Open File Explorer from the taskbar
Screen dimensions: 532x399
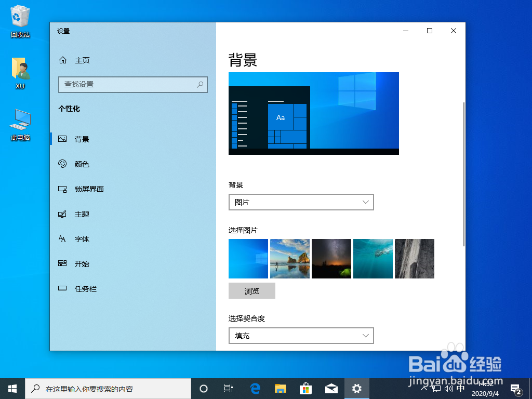[x=280, y=389]
